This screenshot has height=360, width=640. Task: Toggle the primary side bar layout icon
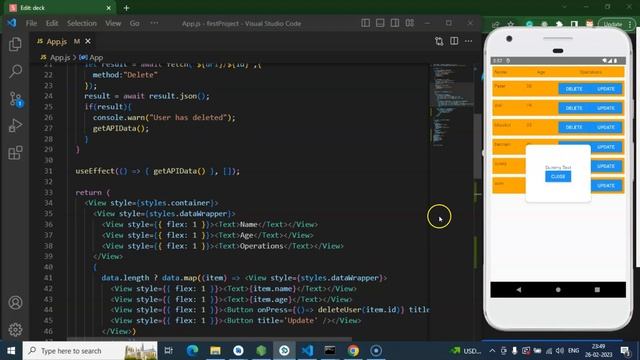coord(365,23)
